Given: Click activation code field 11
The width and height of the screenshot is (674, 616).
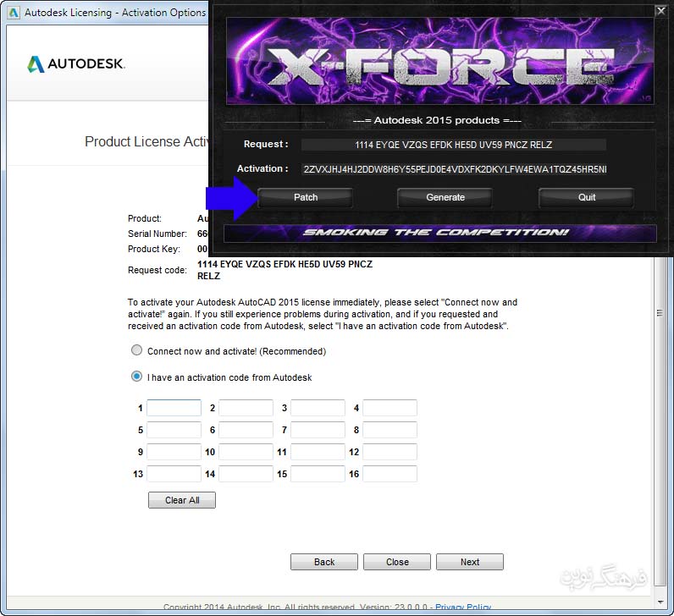Looking at the screenshot, I should click(318, 452).
